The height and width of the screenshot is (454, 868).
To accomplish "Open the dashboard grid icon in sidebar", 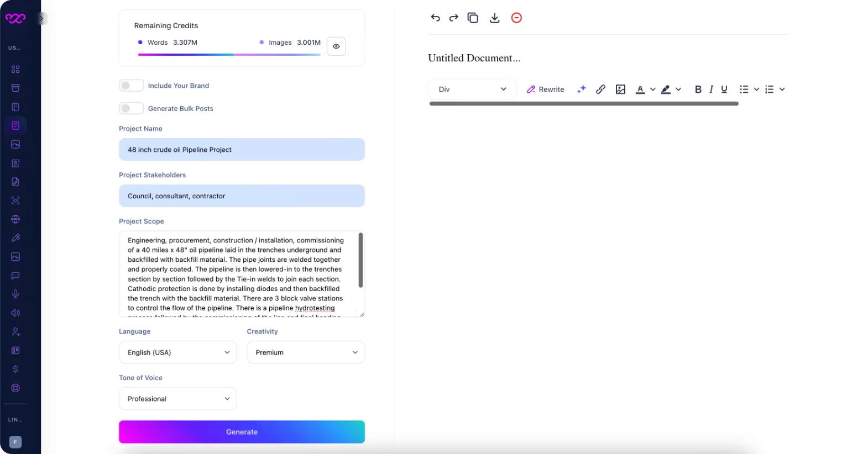I will point(15,69).
